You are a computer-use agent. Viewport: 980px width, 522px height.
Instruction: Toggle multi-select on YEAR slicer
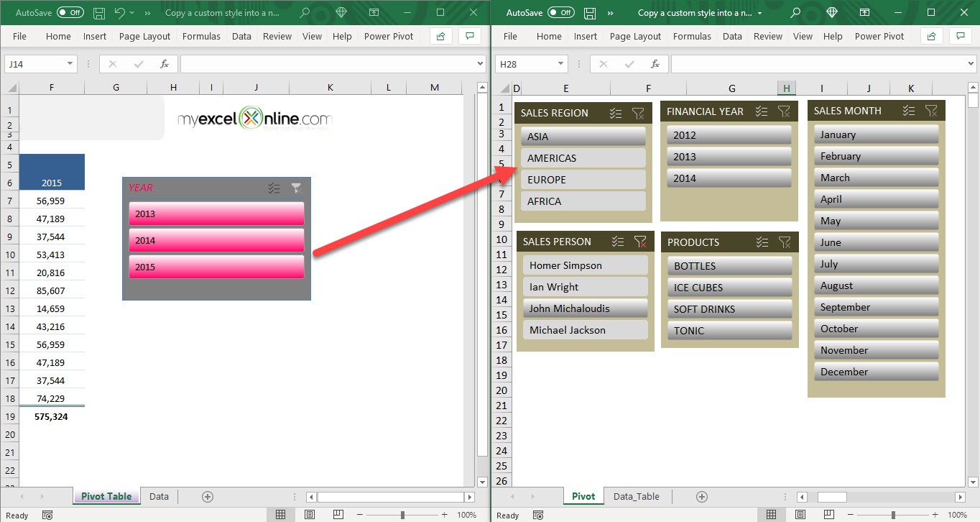[274, 188]
